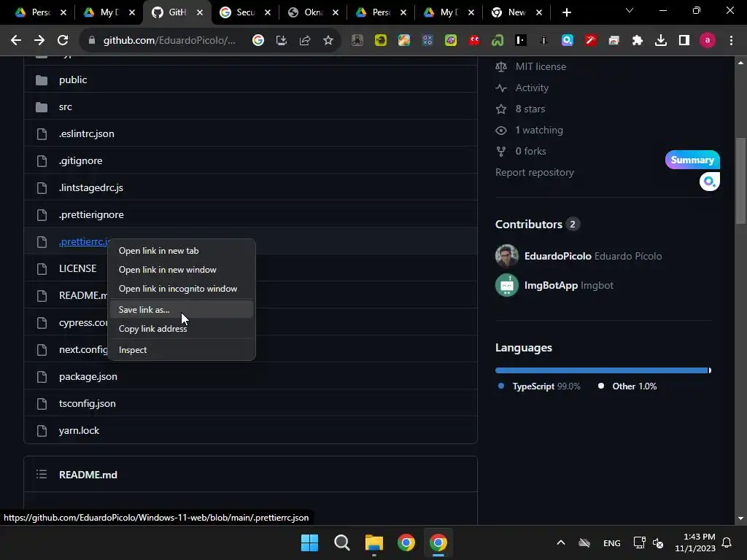Click the ENG language indicator
Viewport: 747px width, 560px height.
612,542
